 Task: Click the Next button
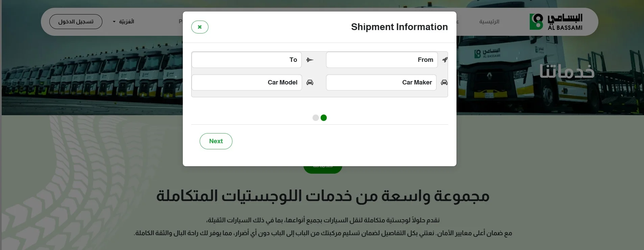(x=216, y=141)
